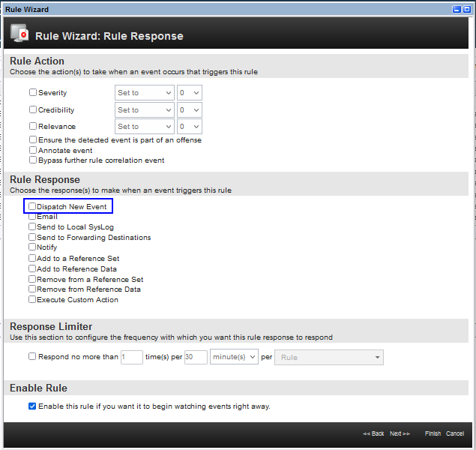Screen dimensions: 476x450
Task: Enable the Email response checkbox
Action: 32,216
